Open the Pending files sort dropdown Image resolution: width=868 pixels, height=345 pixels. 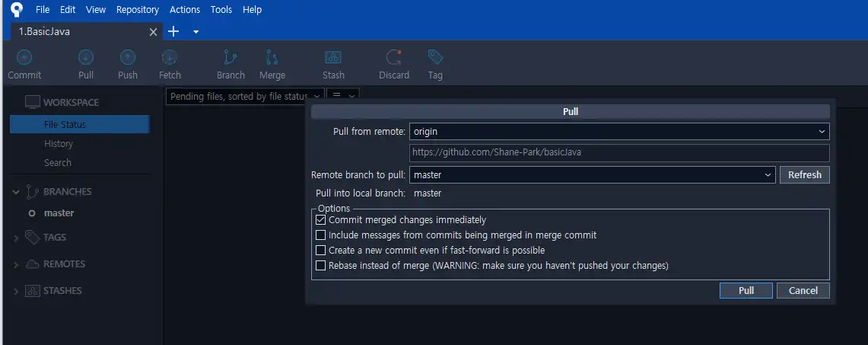(x=245, y=97)
